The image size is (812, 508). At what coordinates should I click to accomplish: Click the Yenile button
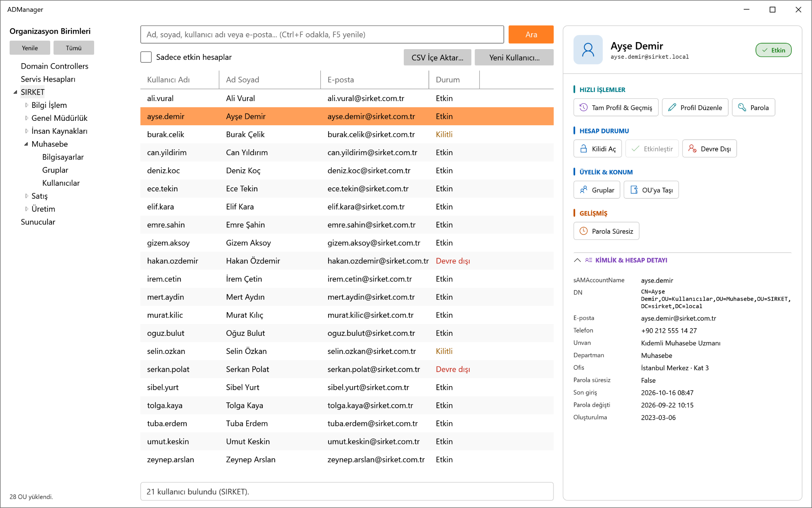tap(30, 48)
